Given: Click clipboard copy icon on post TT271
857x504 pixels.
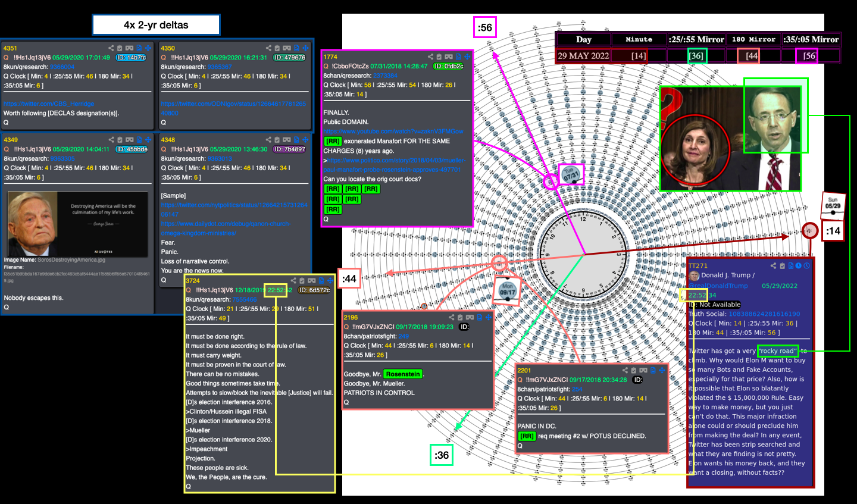Looking at the screenshot, I should point(783,266).
